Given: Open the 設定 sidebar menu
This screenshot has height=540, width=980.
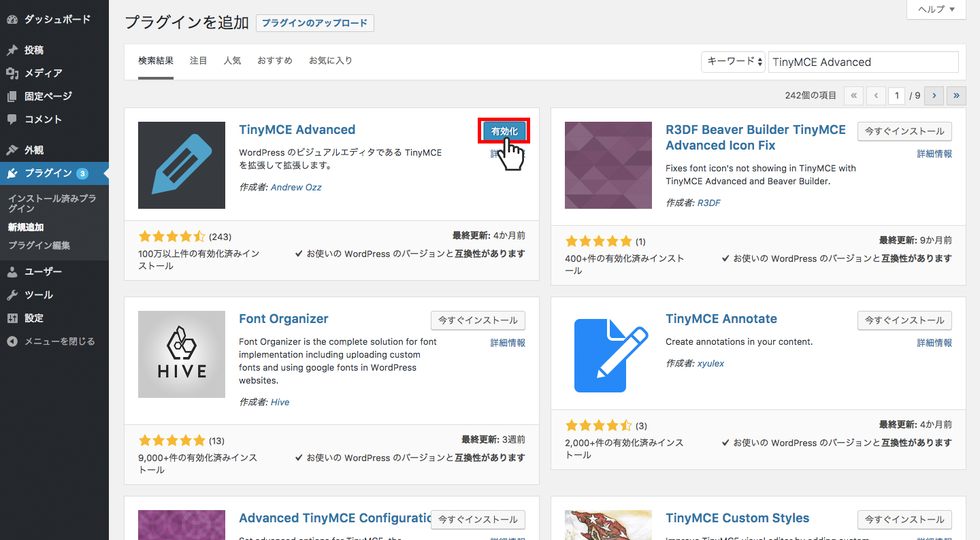Looking at the screenshot, I should pos(54,318).
